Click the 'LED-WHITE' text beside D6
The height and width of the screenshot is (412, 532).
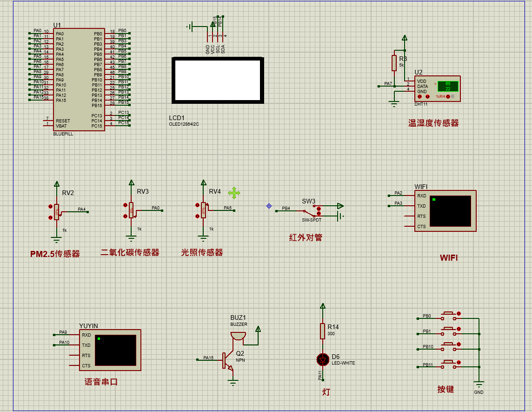tap(343, 363)
